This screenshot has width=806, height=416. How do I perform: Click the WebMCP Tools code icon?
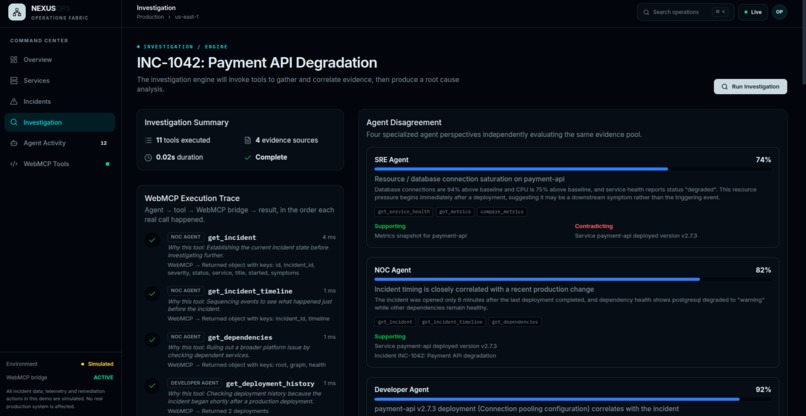click(x=14, y=164)
